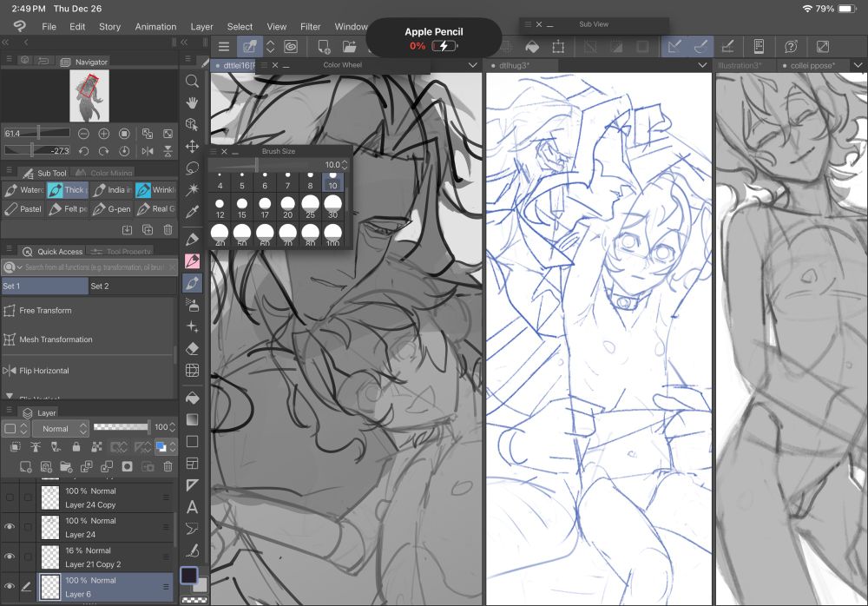Click Free Transform in Quick Access
Image resolution: width=868 pixels, height=606 pixels.
89,311
